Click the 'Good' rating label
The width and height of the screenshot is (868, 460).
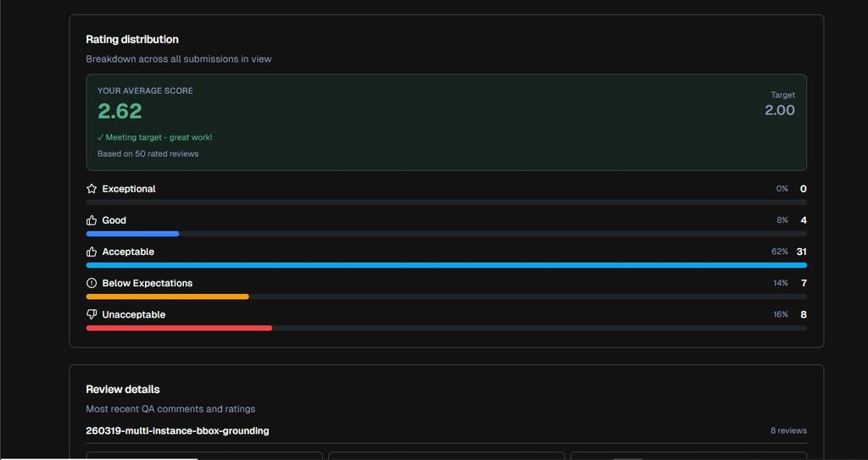pos(114,220)
